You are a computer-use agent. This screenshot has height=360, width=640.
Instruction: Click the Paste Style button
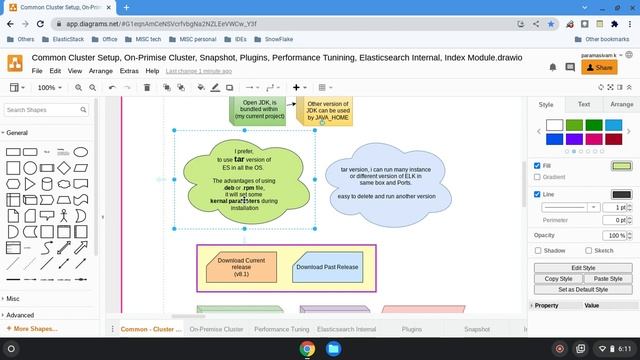tap(608, 279)
